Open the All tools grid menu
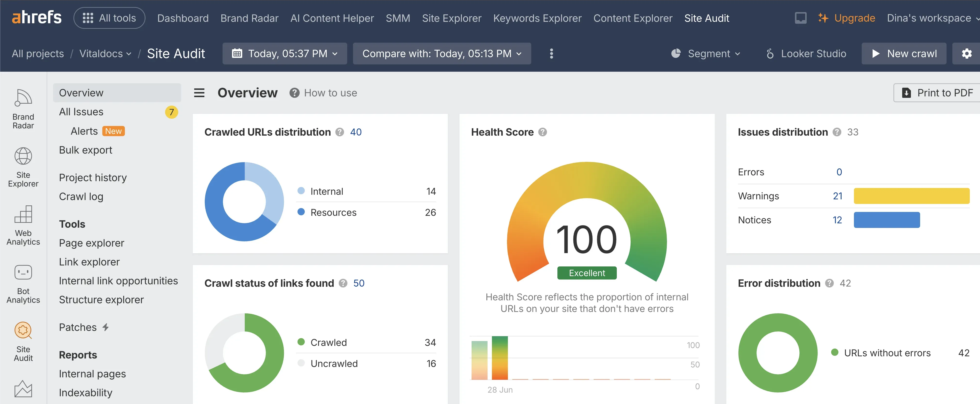 (109, 18)
